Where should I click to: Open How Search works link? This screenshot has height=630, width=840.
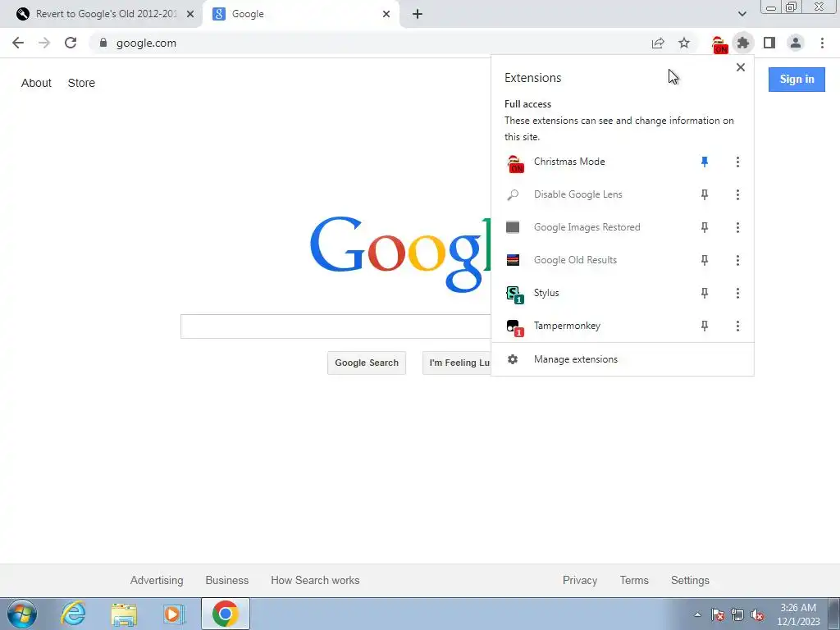point(315,580)
